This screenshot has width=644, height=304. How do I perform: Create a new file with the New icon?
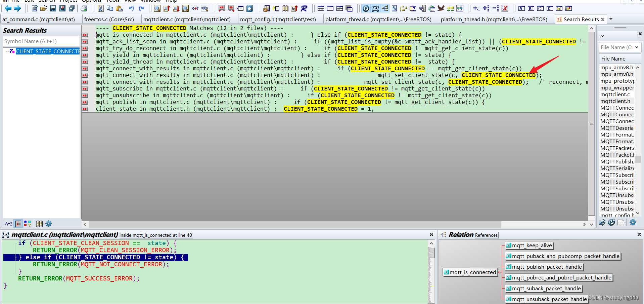(x=34, y=8)
